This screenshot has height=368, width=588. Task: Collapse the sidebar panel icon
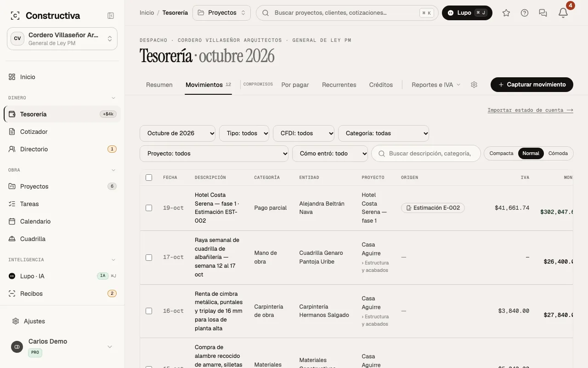click(111, 16)
